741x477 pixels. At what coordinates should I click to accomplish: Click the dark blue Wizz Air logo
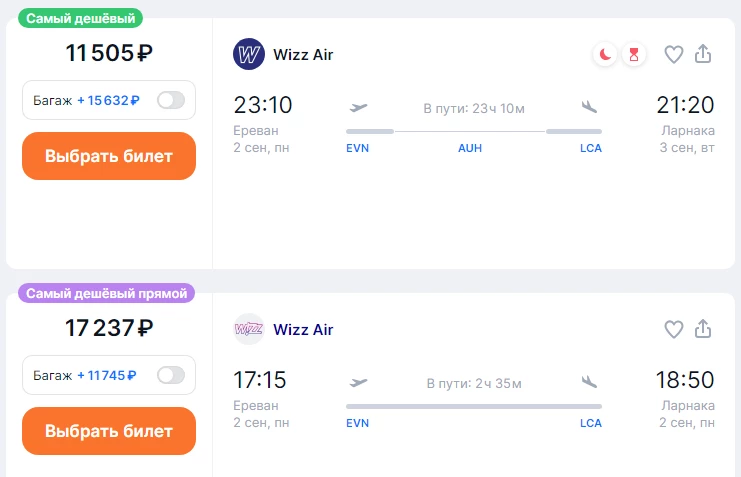[x=249, y=54]
